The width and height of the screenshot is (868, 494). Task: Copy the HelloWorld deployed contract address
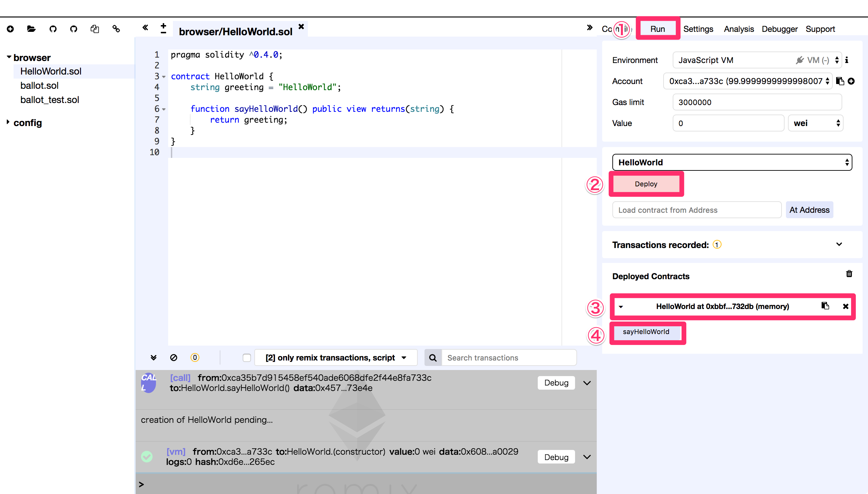pos(825,306)
